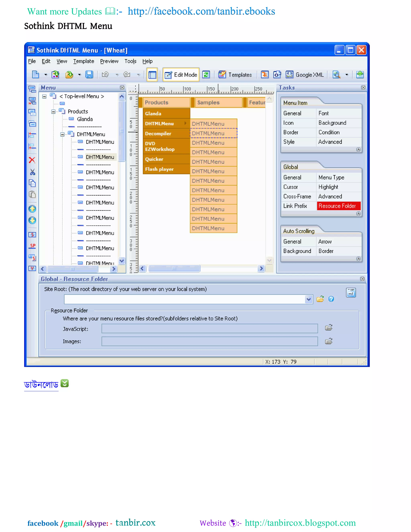The width and height of the screenshot is (411, 532).
Task: Browse folder icon for Site Root
Action: (x=320, y=299)
